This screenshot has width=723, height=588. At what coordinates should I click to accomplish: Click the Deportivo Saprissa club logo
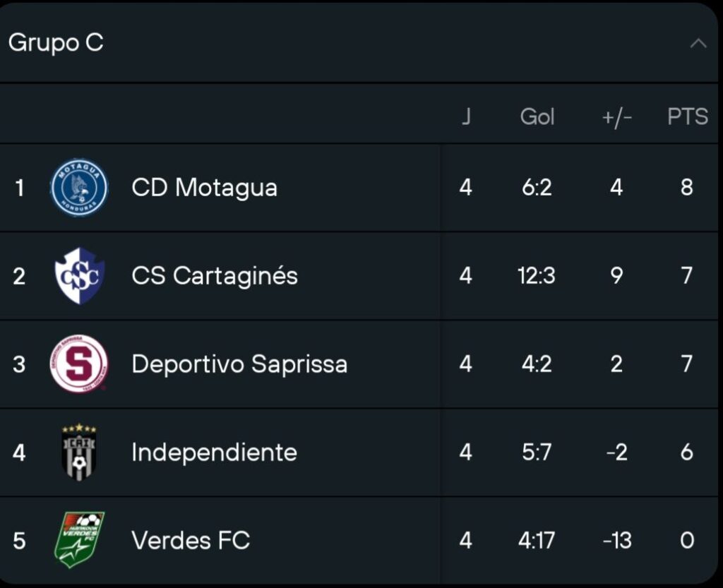click(x=79, y=364)
